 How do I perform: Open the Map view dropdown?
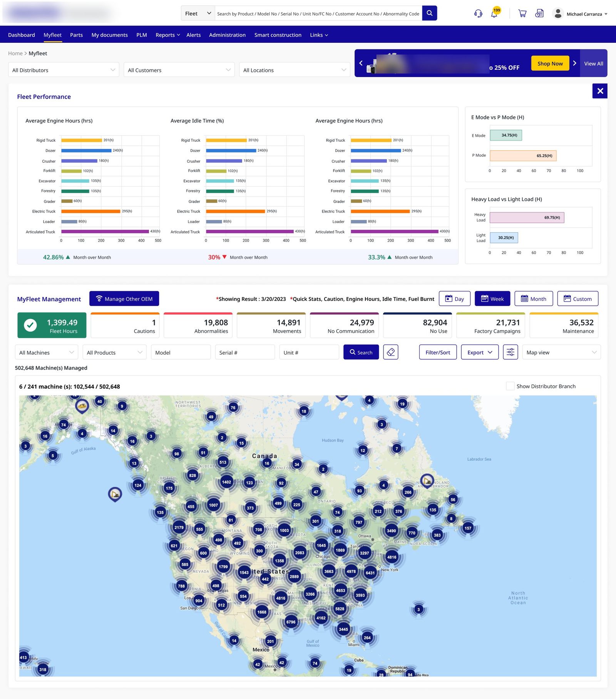[x=561, y=352]
